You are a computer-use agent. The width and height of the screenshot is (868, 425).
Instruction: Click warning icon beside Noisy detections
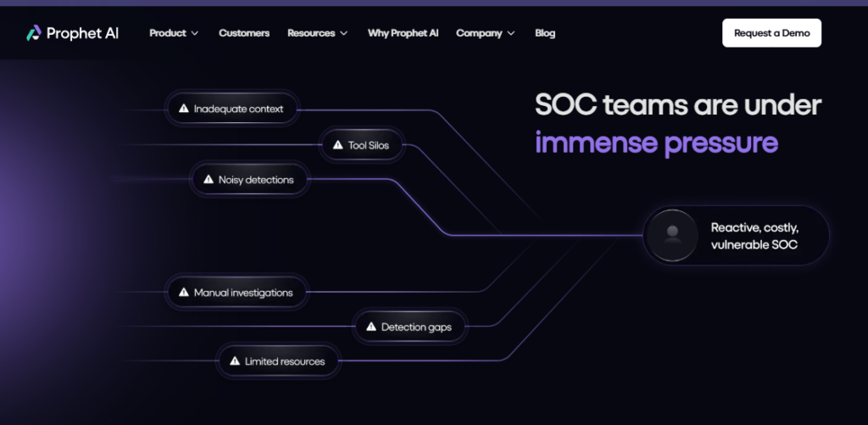(209, 180)
